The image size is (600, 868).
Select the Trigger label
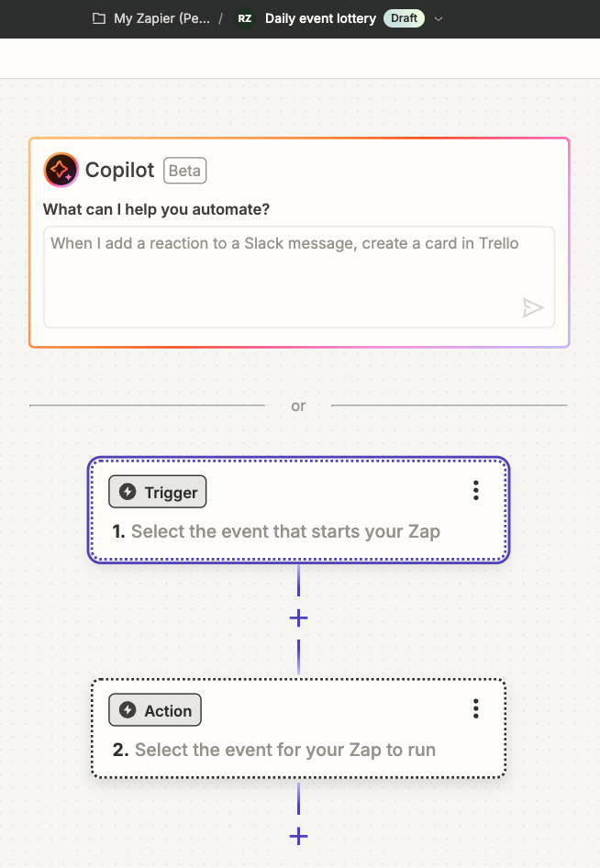[171, 493]
